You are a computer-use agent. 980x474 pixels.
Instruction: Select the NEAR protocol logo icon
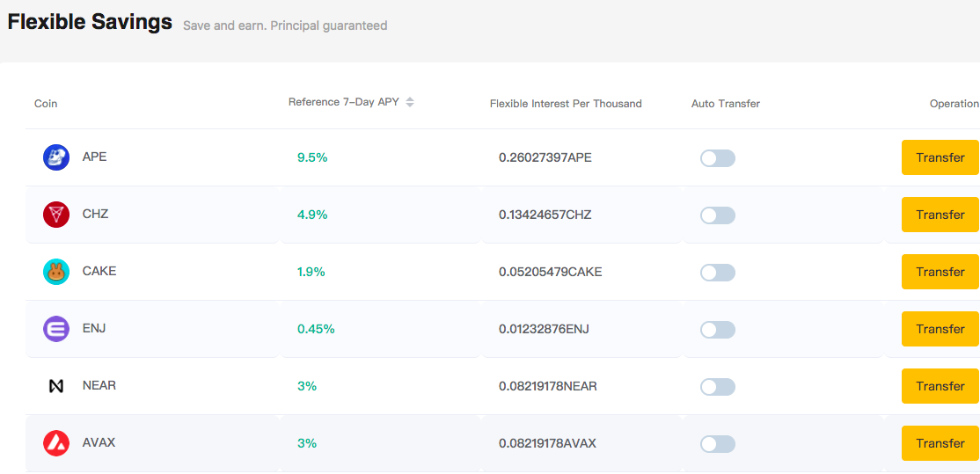click(x=56, y=386)
